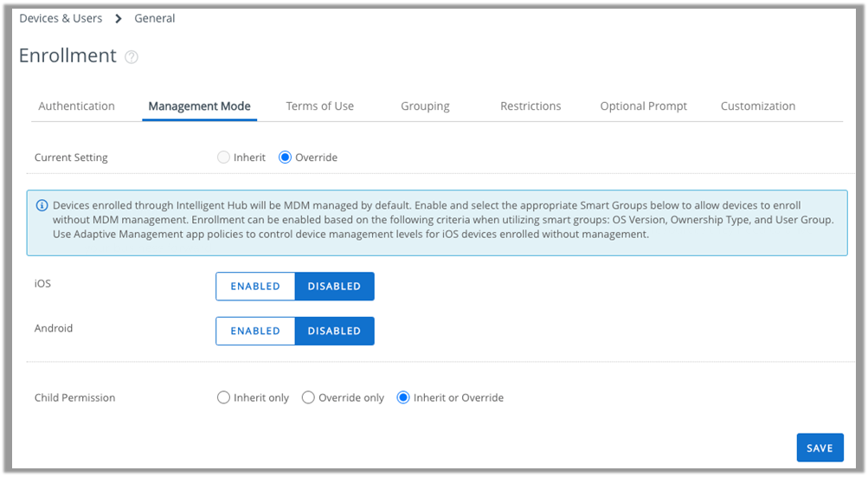Image resolution: width=868 pixels, height=477 pixels.
Task: Switch to the Terms of Use tab
Action: (x=319, y=106)
